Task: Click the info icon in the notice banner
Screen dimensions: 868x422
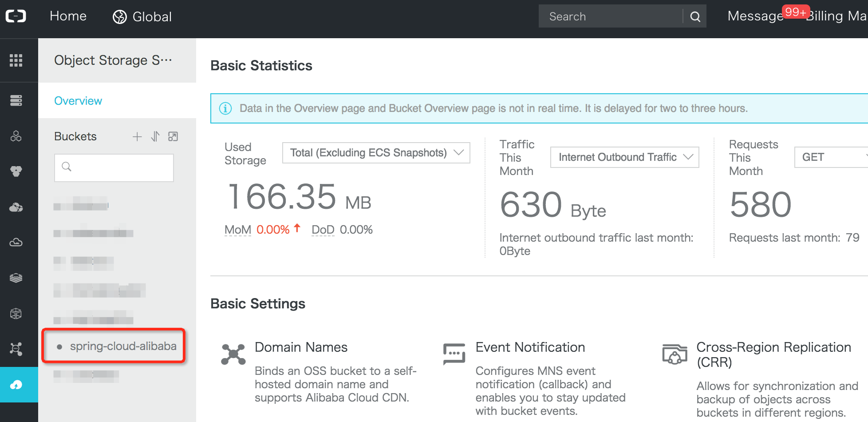Action: 225,108
